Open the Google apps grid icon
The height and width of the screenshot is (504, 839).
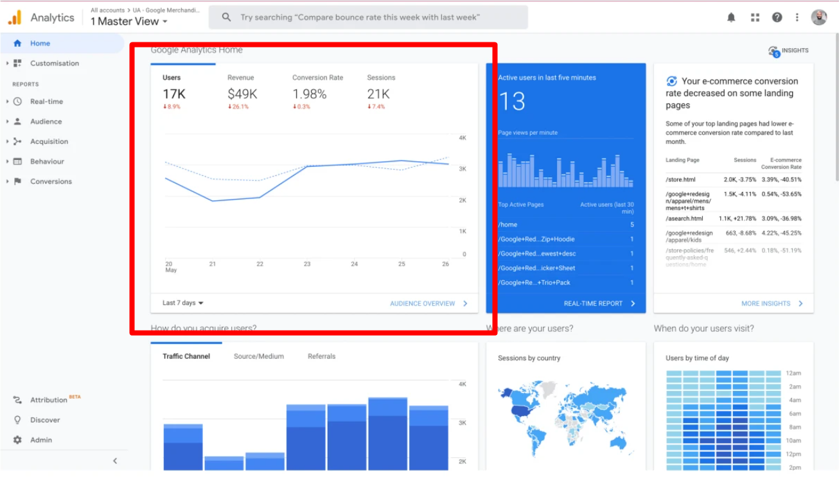click(755, 17)
